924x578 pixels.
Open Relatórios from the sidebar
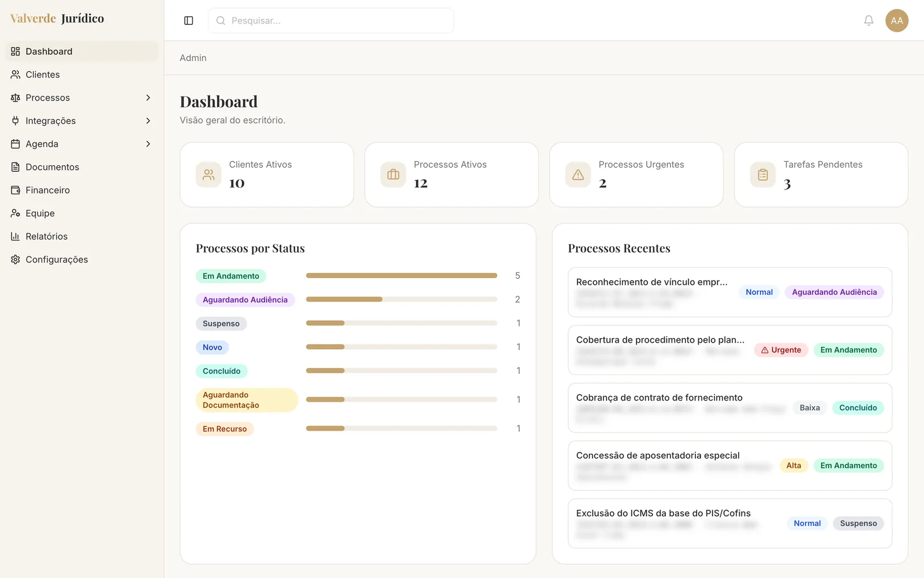point(82,236)
